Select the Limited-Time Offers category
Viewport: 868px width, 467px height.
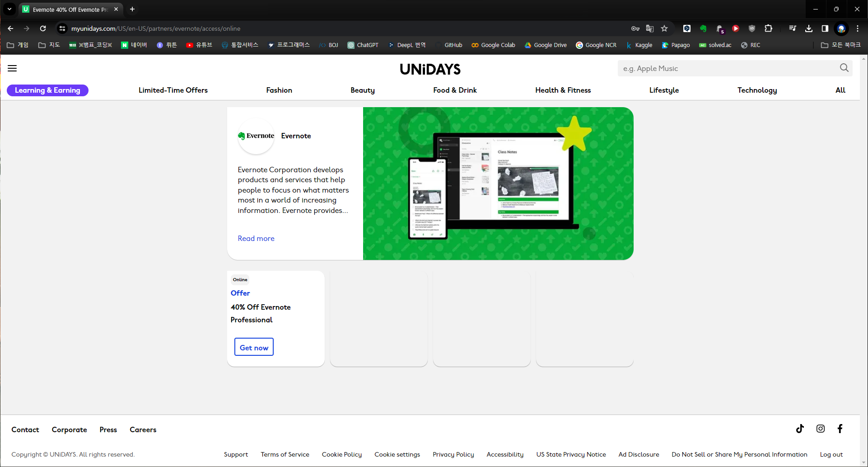173,90
